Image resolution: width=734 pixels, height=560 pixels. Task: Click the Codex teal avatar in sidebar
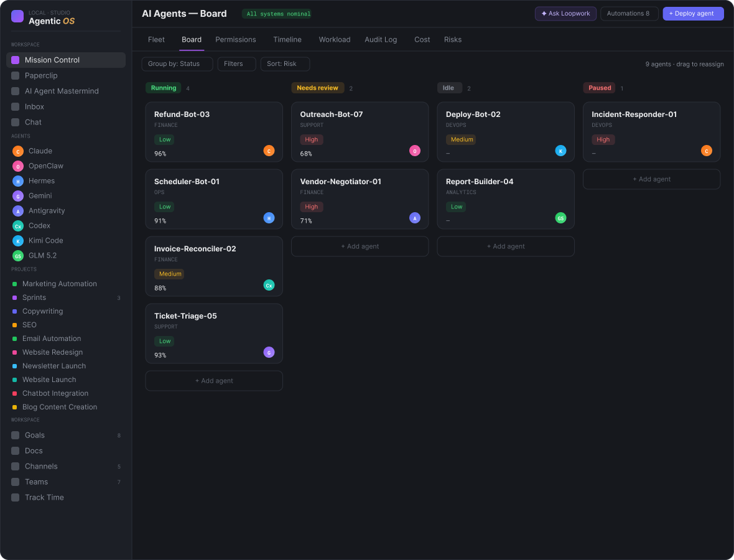(x=18, y=226)
